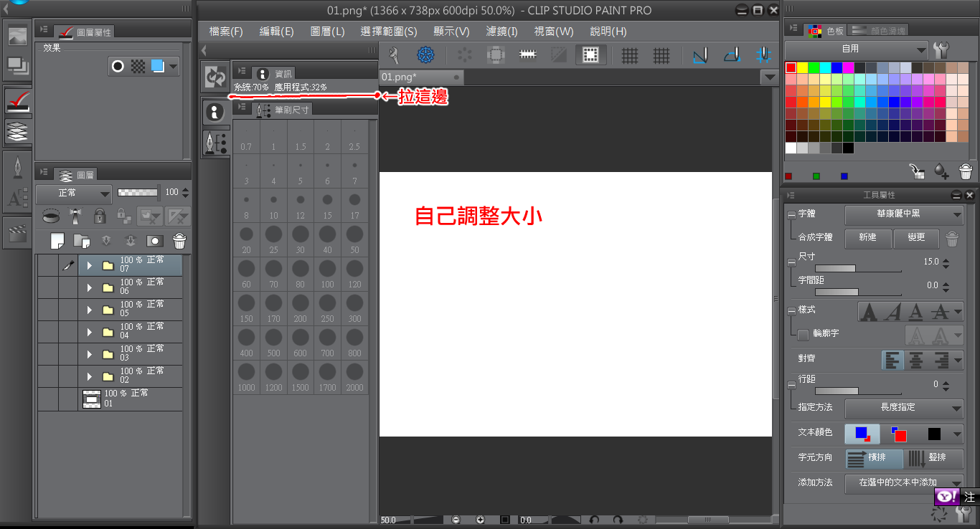Set text alignment to center
980x529 pixels.
tap(916, 359)
